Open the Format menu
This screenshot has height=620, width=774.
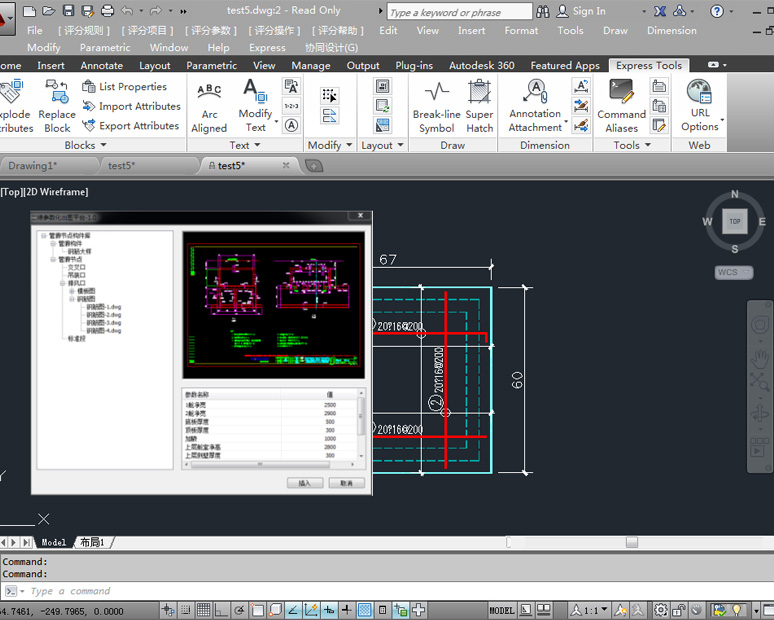[521, 30]
